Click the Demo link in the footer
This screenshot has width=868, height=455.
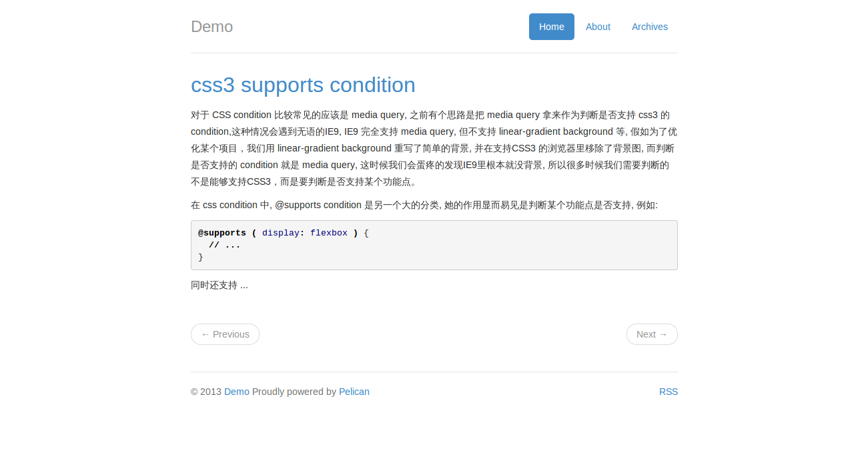click(236, 392)
